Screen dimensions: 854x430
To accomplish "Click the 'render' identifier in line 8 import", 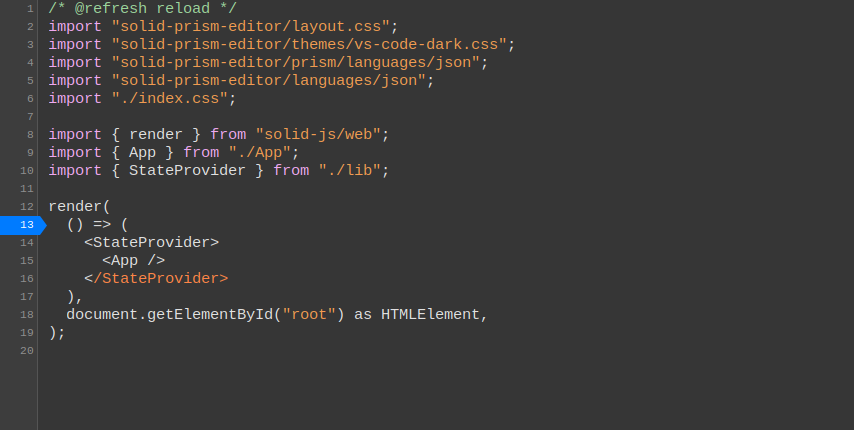I will coord(156,134).
